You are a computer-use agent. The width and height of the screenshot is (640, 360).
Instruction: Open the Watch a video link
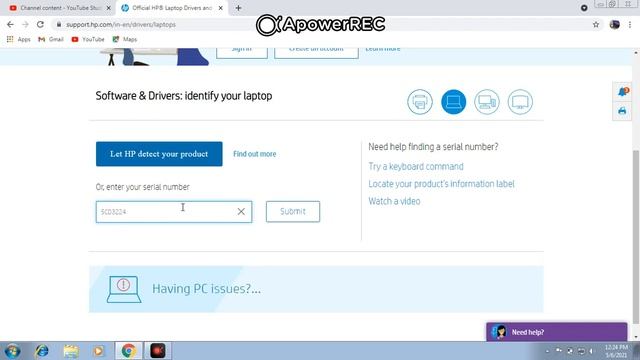[x=394, y=201]
